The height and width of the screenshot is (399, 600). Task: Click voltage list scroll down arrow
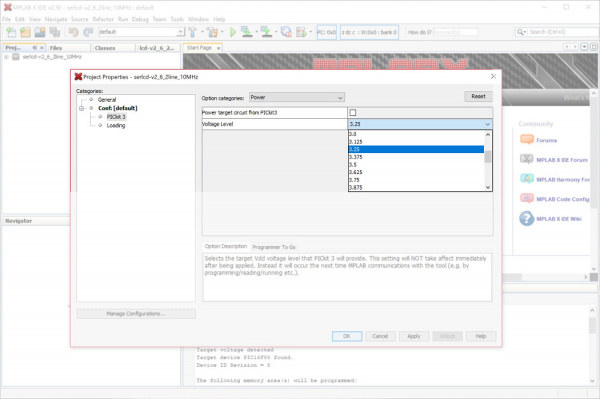tap(488, 187)
